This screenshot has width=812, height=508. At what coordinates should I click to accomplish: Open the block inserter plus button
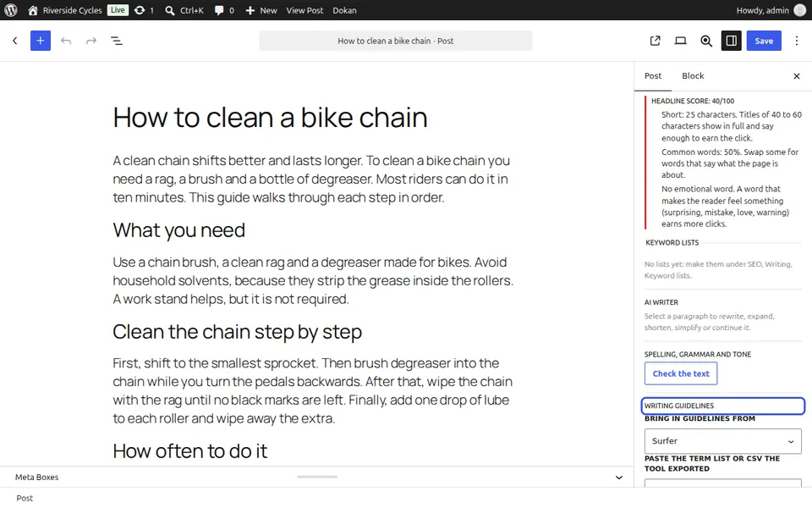tap(41, 41)
